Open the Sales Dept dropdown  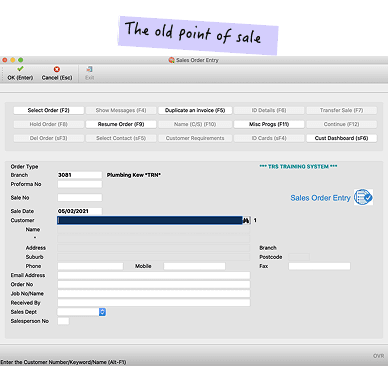102,312
